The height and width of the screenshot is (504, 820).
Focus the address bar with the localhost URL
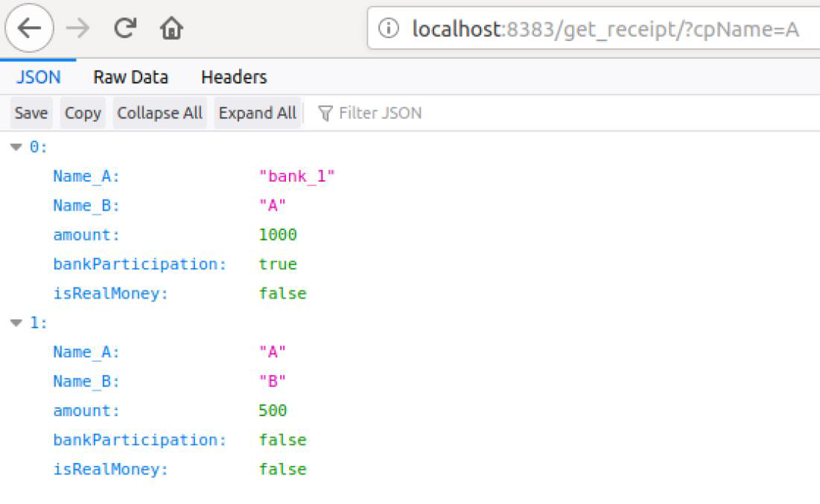coord(594,28)
